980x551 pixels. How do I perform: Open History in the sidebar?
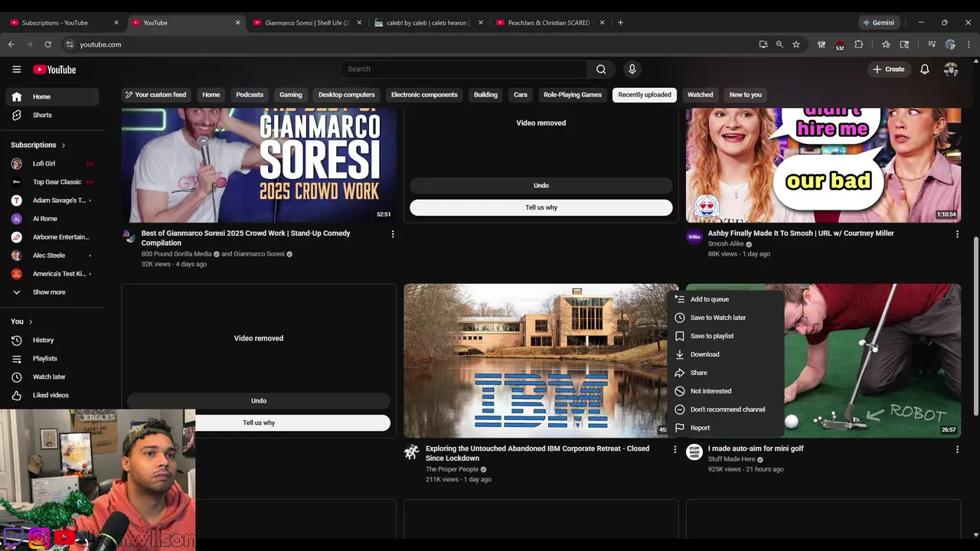coord(52,341)
